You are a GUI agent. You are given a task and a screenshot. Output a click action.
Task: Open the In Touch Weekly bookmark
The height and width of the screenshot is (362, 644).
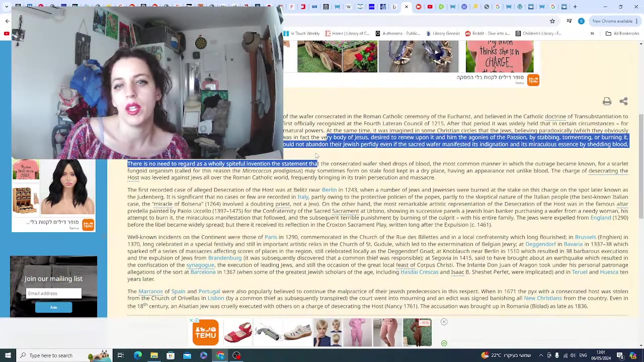tap(301, 34)
